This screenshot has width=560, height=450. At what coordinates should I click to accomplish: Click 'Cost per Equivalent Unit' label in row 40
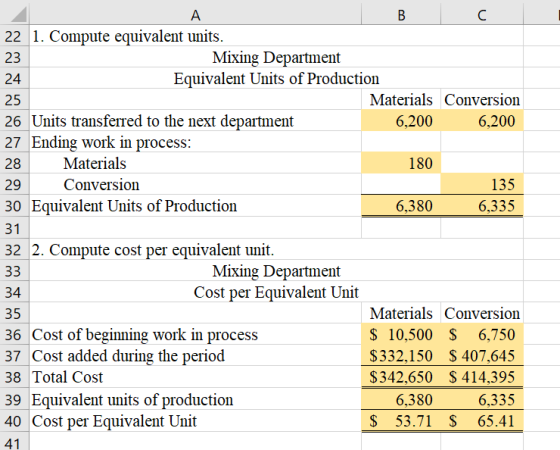point(114,421)
